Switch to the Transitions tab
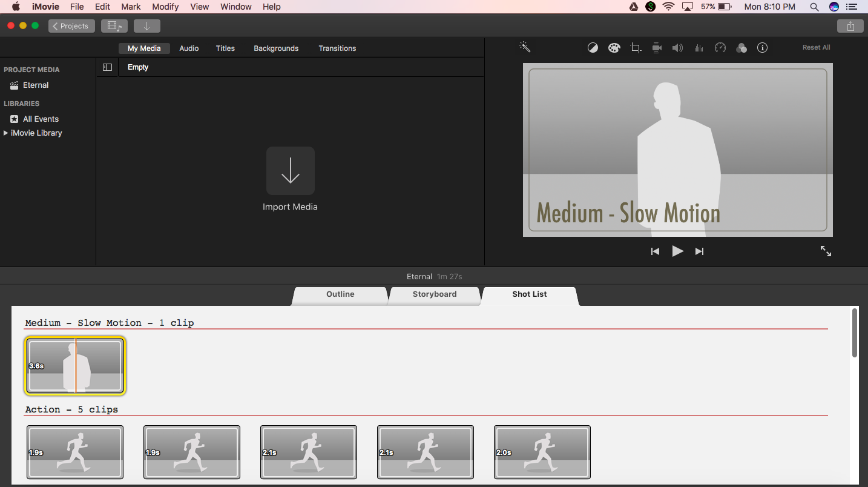The image size is (868, 487). tap(337, 48)
